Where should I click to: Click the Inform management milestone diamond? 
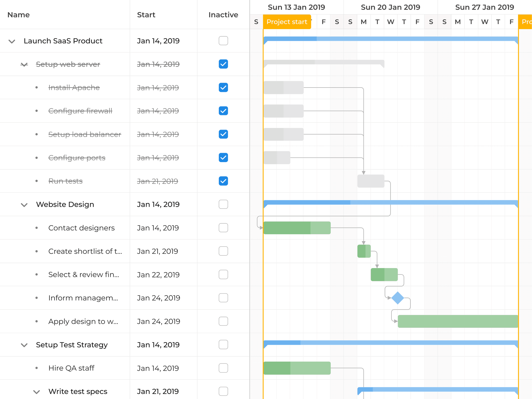coord(397,298)
